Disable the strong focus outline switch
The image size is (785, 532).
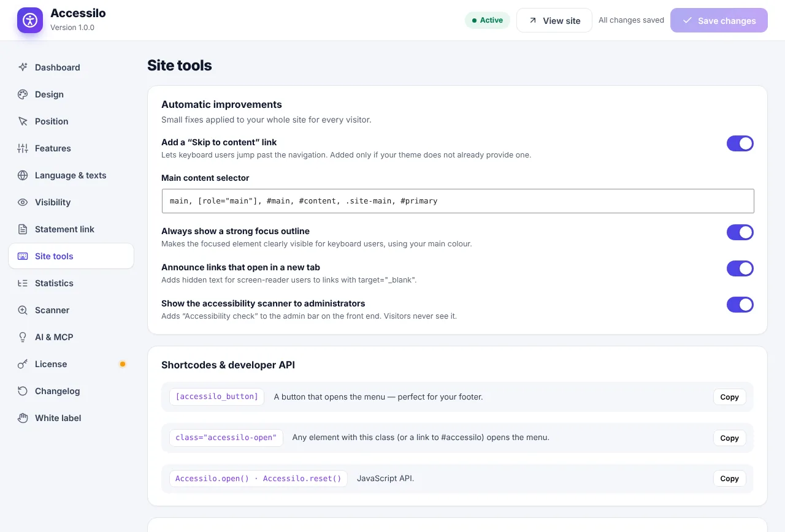740,232
